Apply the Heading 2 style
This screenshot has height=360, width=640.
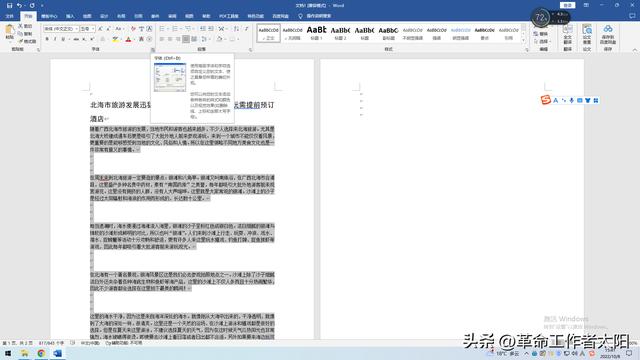point(340,33)
